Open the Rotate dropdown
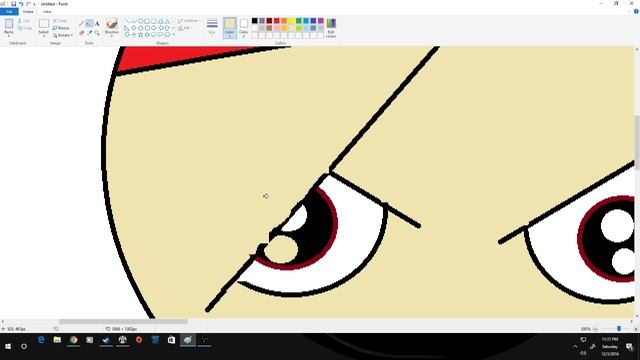The image size is (640, 360). pyautogui.click(x=63, y=35)
